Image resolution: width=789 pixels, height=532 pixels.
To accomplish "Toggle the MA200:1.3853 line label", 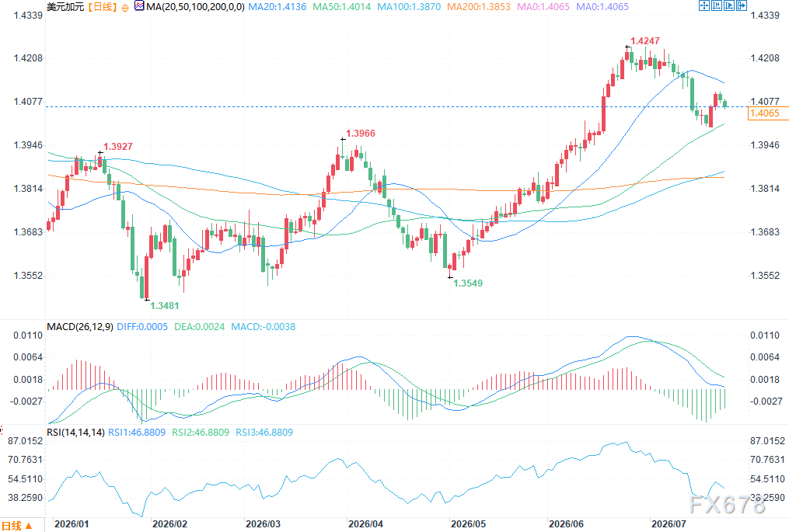I will [479, 7].
